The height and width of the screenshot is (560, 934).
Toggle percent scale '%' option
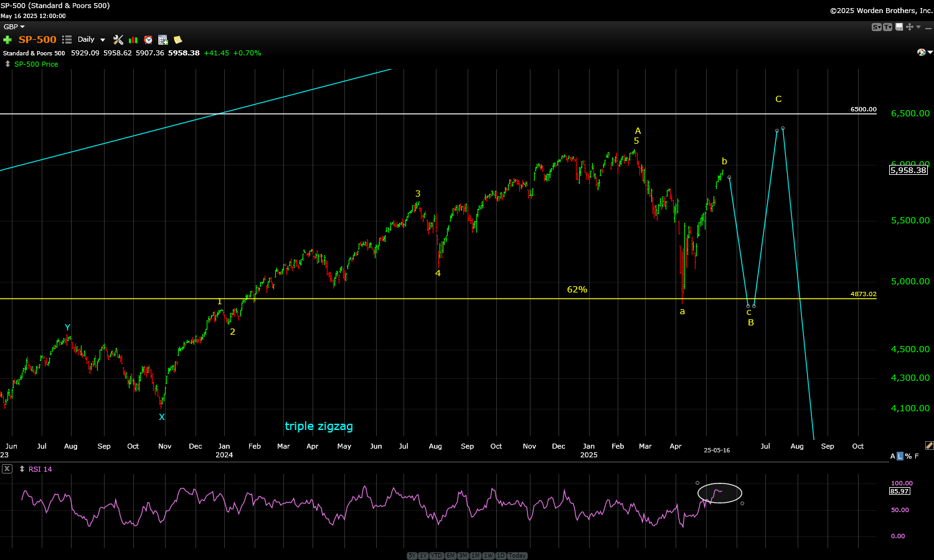coord(908,456)
